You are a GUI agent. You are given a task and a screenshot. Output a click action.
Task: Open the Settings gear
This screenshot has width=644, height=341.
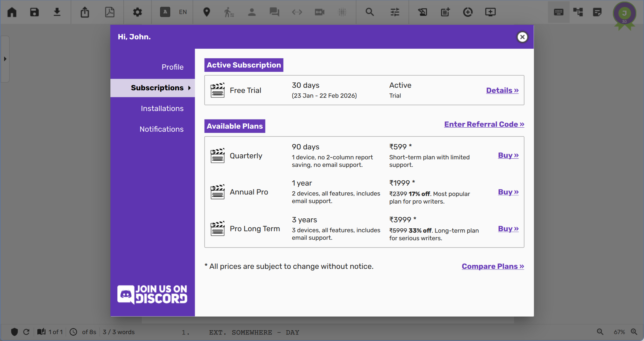[137, 12]
